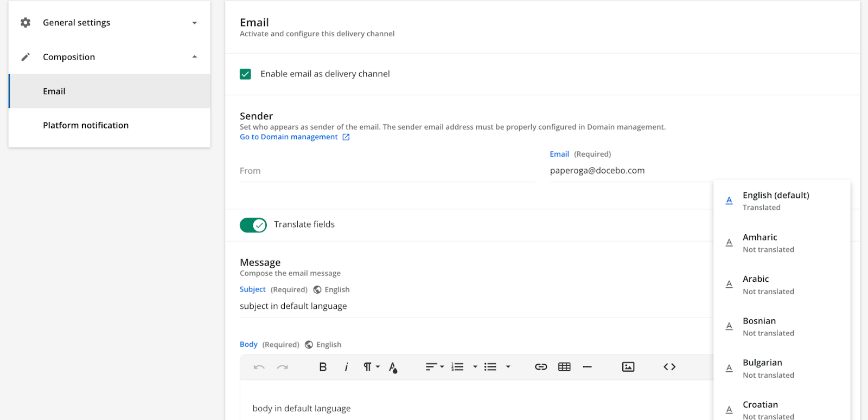Insert an image into the body
The height and width of the screenshot is (420, 868).
point(628,367)
